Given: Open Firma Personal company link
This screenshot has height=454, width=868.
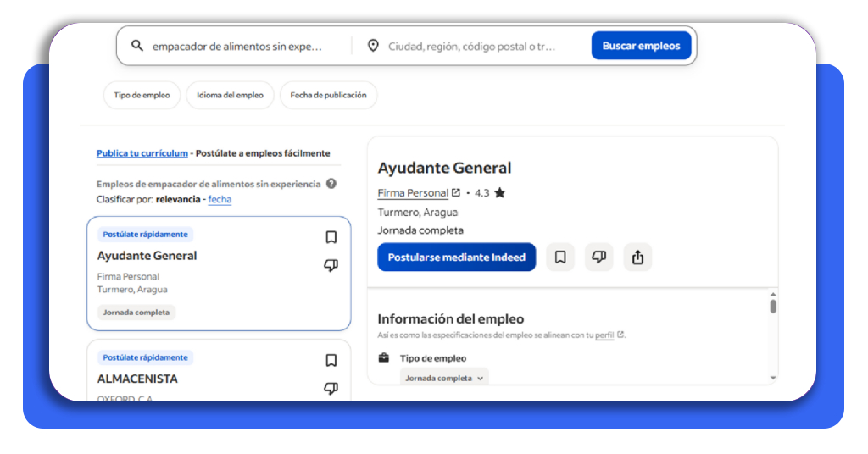Looking at the screenshot, I should [x=413, y=193].
